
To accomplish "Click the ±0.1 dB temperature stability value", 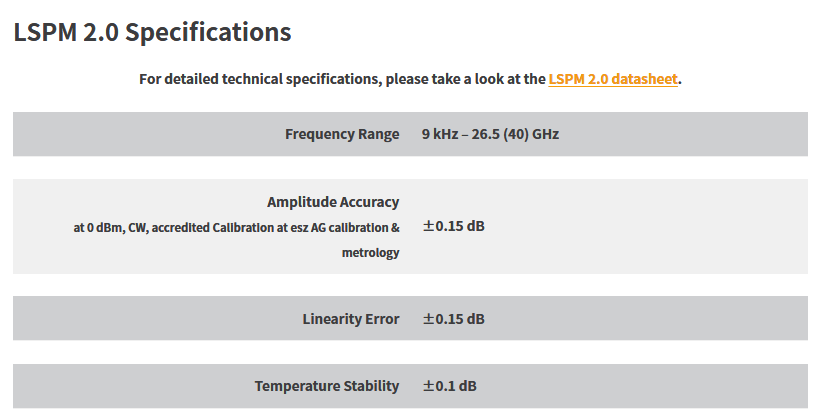I will point(449,386).
